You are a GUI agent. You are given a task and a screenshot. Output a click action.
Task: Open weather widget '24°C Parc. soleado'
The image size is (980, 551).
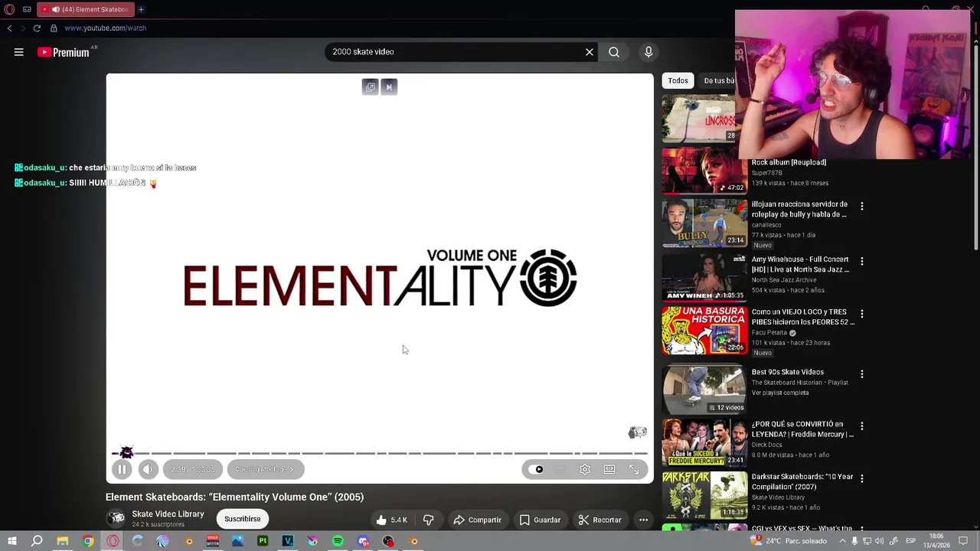(789, 541)
